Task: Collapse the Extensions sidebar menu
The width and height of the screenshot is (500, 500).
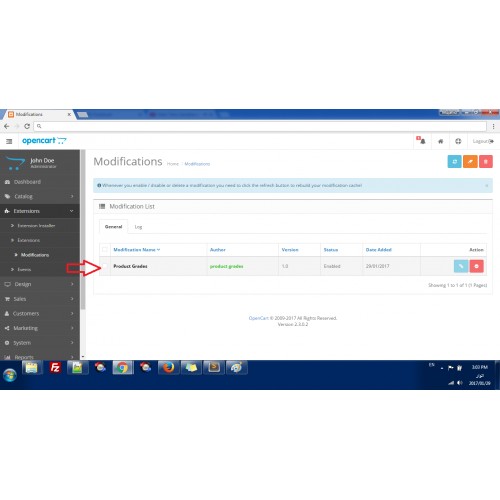Action: click(x=40, y=211)
